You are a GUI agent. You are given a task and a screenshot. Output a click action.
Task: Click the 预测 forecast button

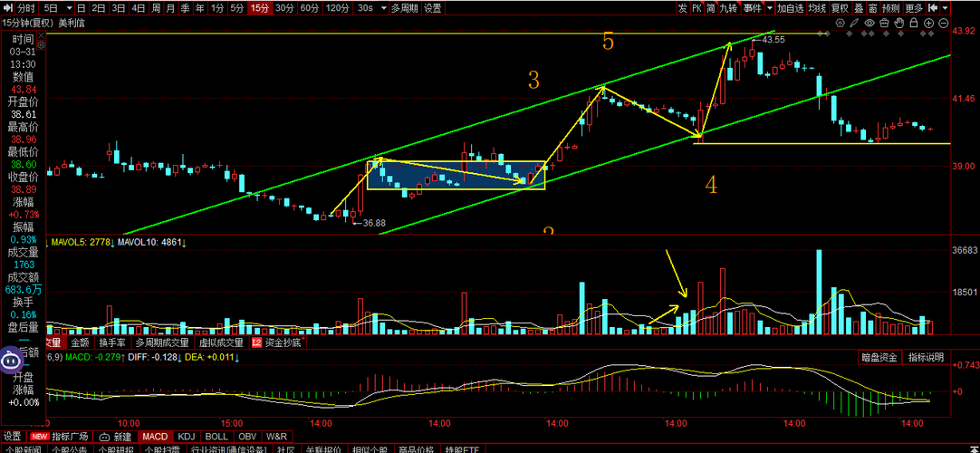click(x=891, y=8)
